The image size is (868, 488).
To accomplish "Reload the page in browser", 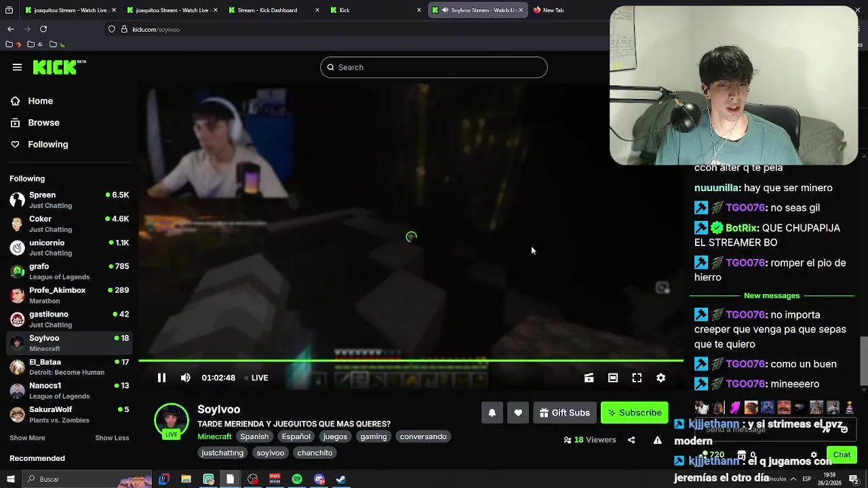I will pos(43,29).
